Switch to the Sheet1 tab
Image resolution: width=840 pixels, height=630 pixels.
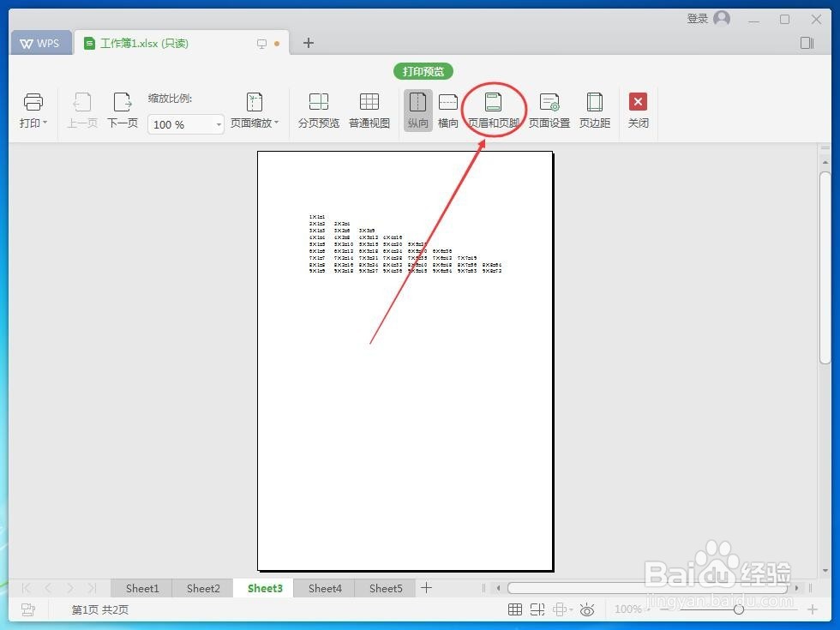click(141, 588)
